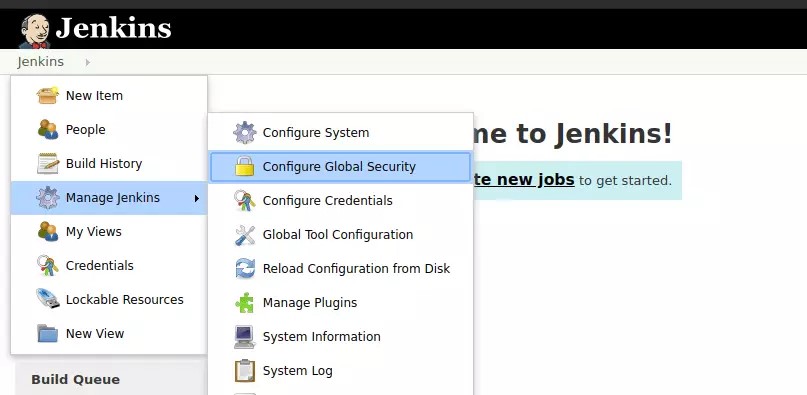Click the Reload Configuration refresh icon
Viewport: 807px width, 395px height.
(244, 268)
